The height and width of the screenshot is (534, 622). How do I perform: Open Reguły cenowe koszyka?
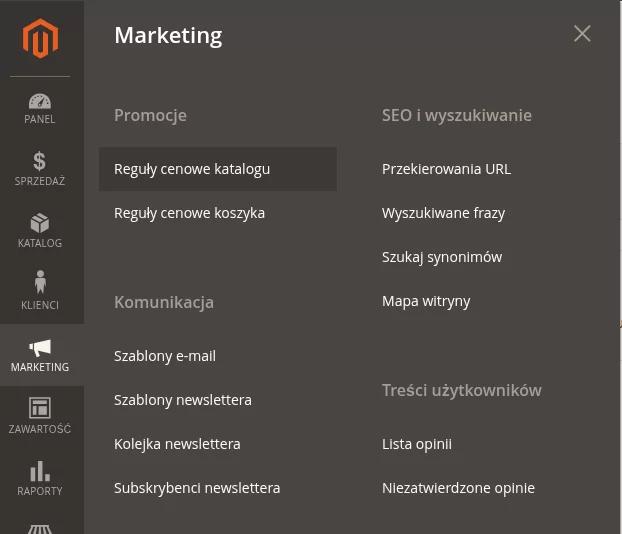(189, 213)
